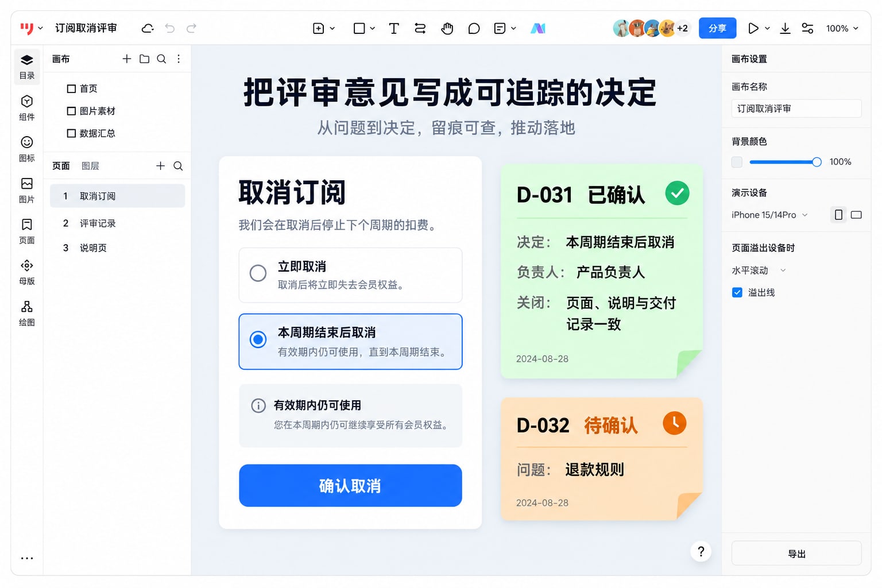Click the 确认取消 button
Screen dimensions: 882x588
(x=350, y=486)
